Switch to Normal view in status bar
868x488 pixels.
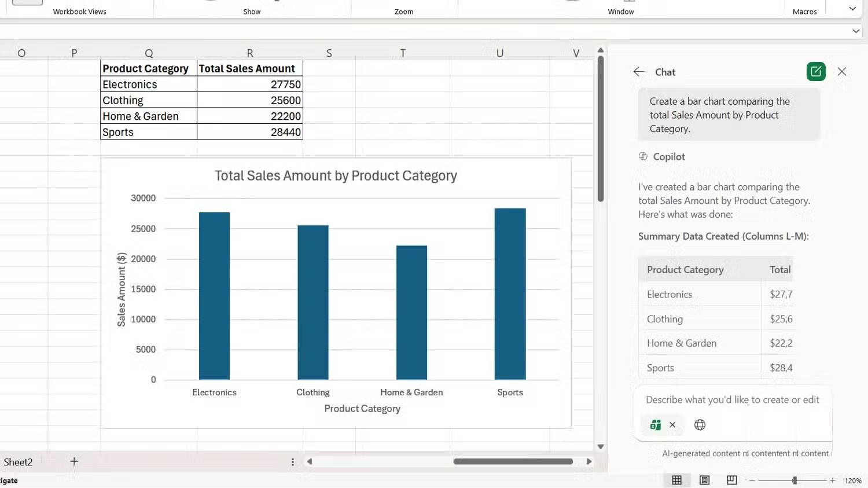pyautogui.click(x=677, y=480)
